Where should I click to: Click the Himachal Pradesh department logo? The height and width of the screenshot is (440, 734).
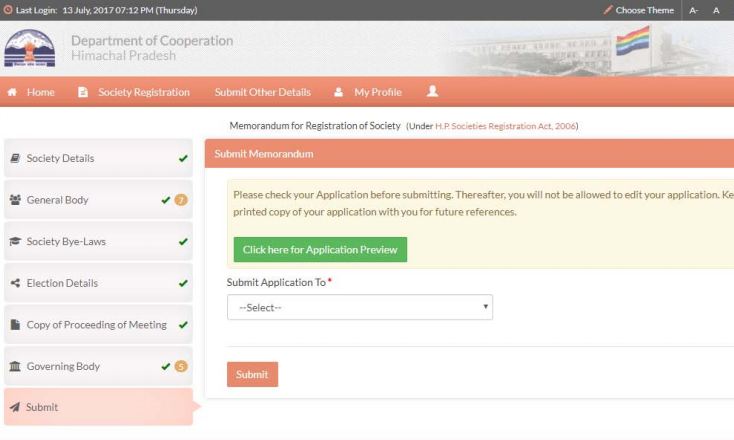coord(29,48)
